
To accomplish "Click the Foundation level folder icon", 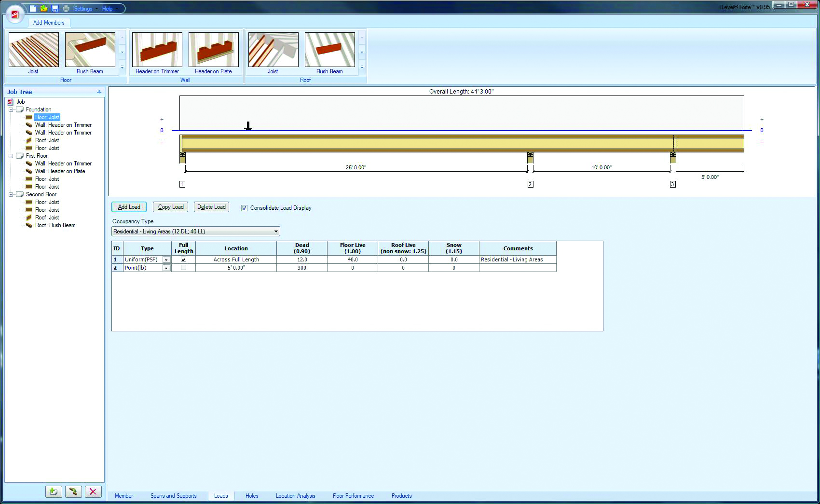I will pos(20,109).
